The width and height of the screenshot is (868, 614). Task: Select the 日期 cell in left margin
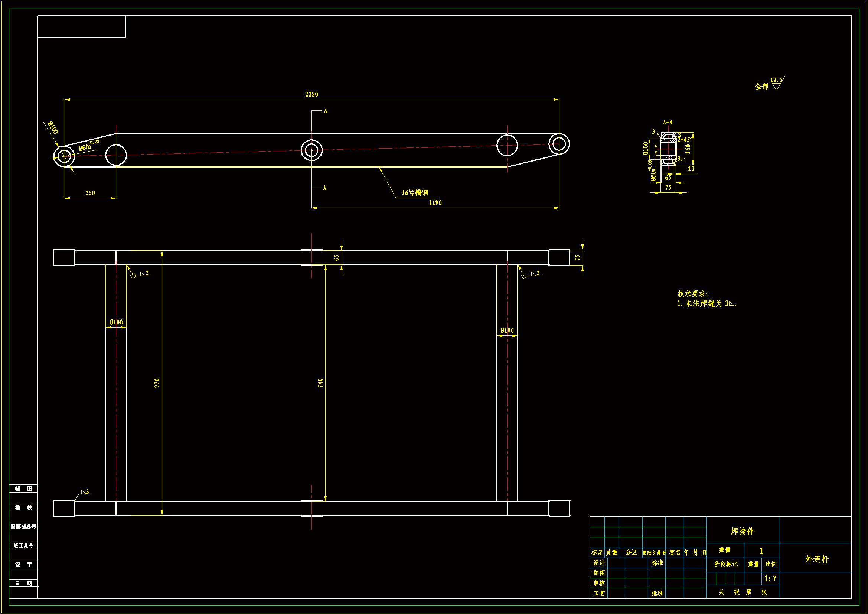[x=23, y=583]
